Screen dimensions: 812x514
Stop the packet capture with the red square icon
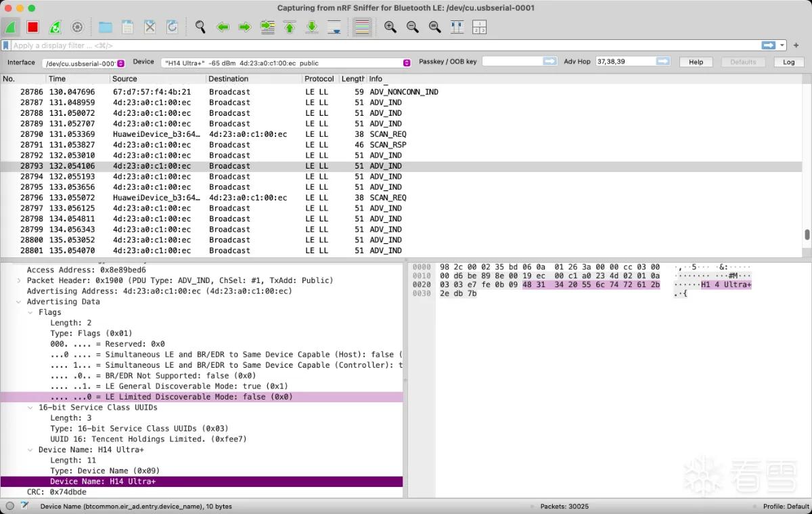32,27
